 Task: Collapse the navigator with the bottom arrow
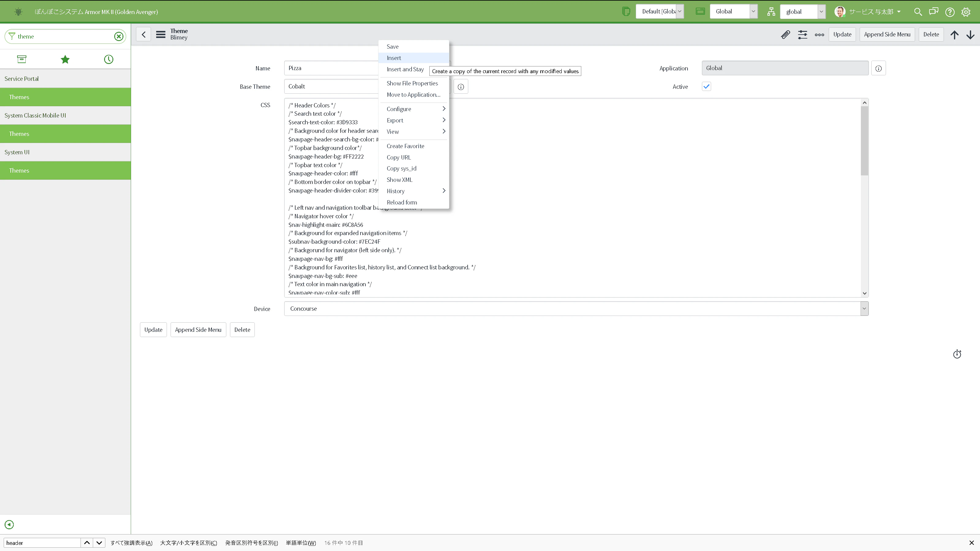[9, 525]
